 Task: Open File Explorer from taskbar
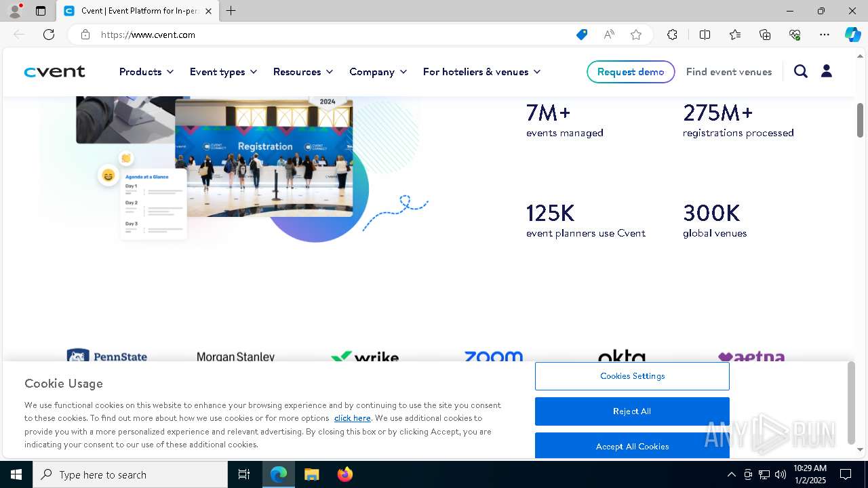coord(311,474)
